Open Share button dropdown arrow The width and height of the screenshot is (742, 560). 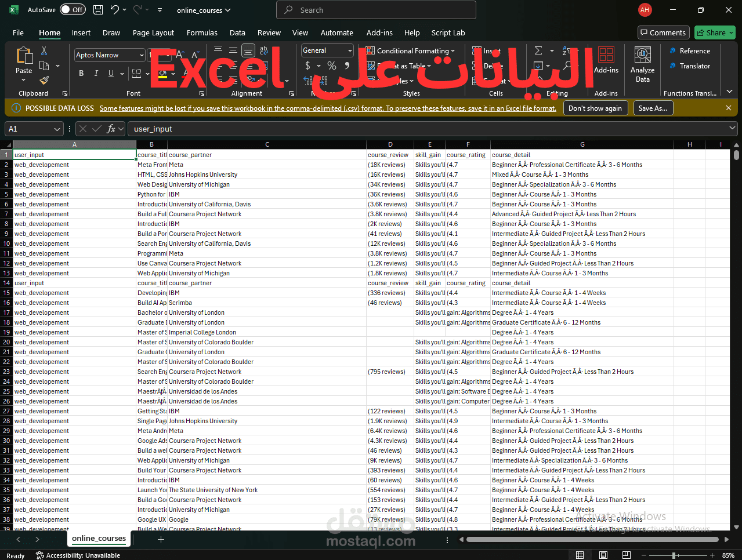click(730, 32)
